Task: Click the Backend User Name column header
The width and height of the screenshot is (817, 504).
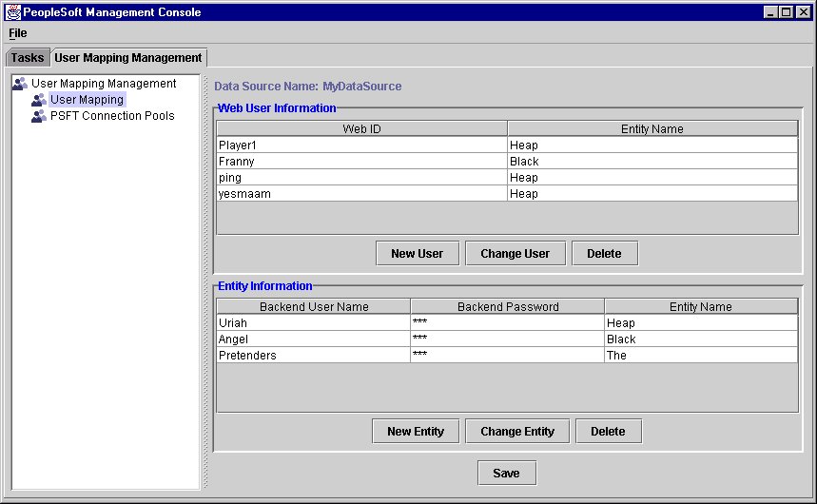Action: coord(314,306)
